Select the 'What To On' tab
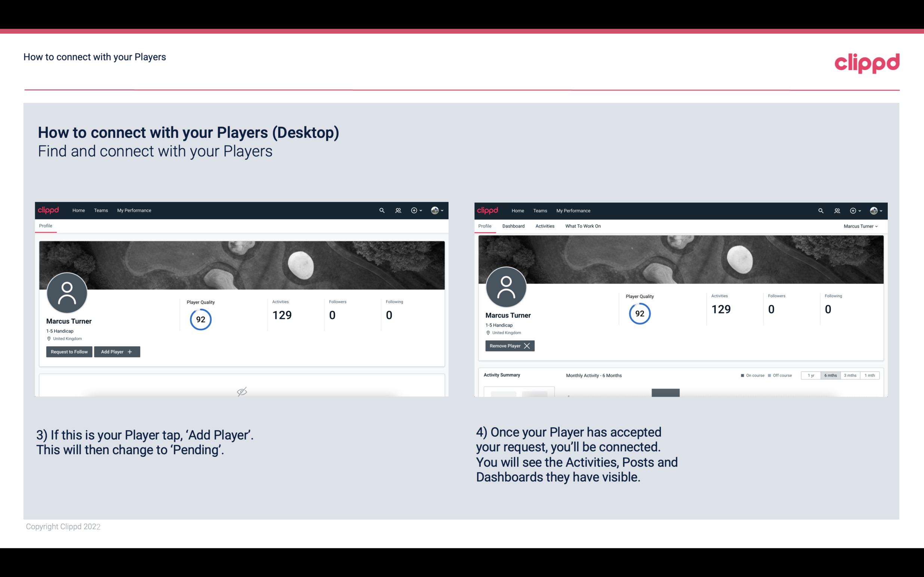Image resolution: width=924 pixels, height=577 pixels. (x=583, y=226)
